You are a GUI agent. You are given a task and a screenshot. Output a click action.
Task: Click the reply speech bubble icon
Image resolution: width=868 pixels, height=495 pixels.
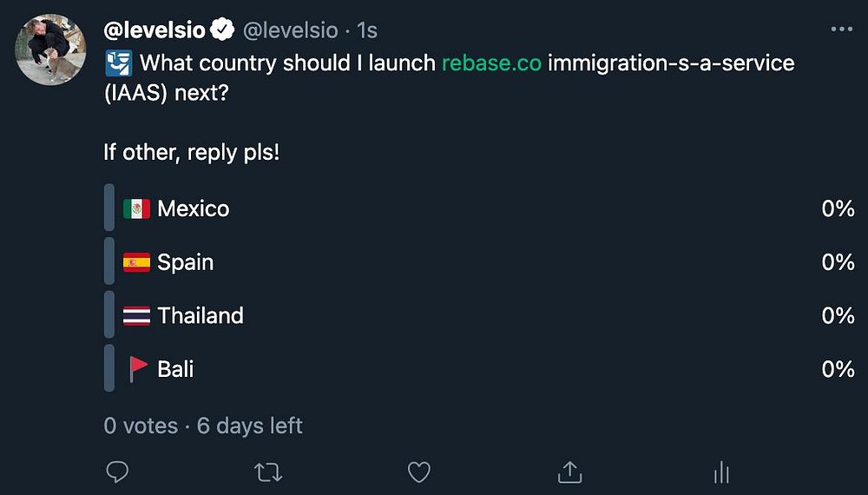116,472
